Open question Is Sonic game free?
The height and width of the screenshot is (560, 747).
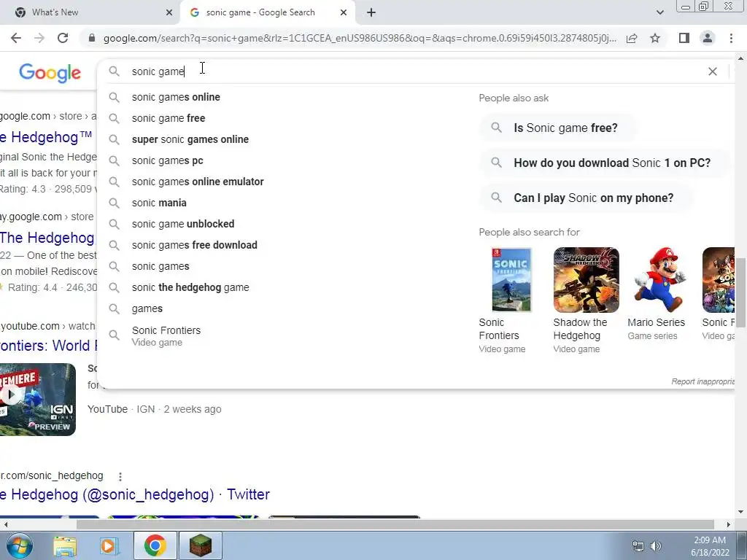(558, 128)
